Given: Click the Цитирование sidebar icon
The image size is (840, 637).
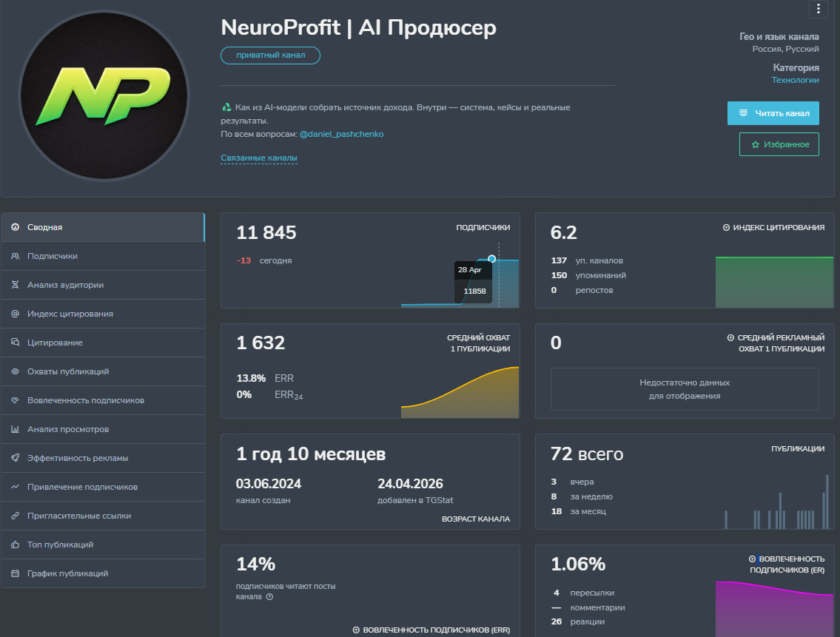Looking at the screenshot, I should 15,343.
